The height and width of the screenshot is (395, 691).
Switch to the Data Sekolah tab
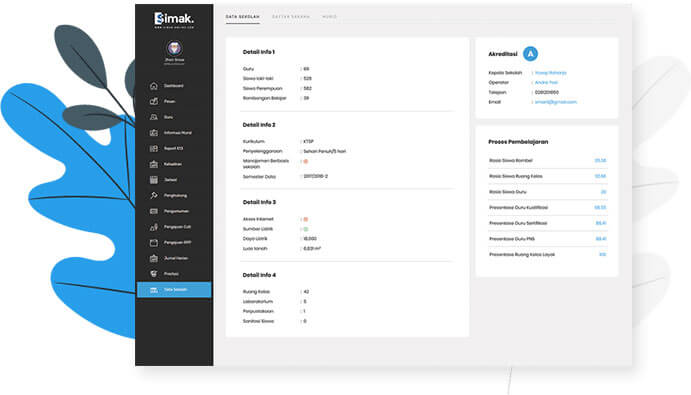coord(242,17)
